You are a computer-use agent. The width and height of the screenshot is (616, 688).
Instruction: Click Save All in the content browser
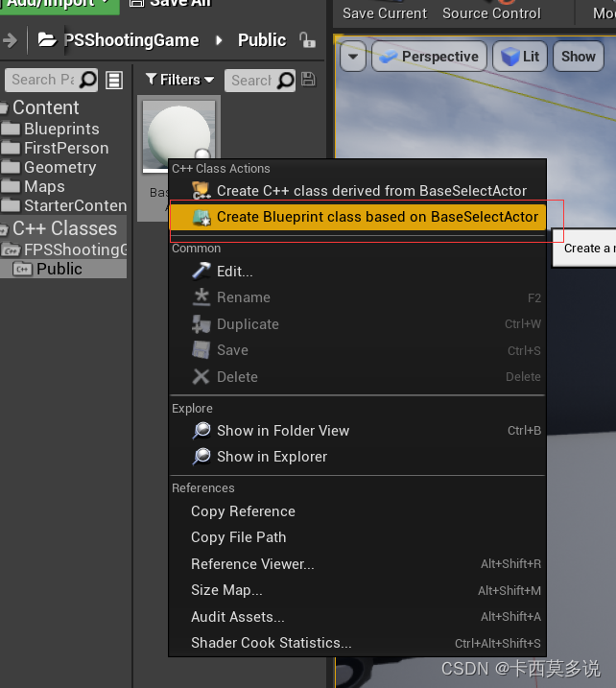(170, 5)
